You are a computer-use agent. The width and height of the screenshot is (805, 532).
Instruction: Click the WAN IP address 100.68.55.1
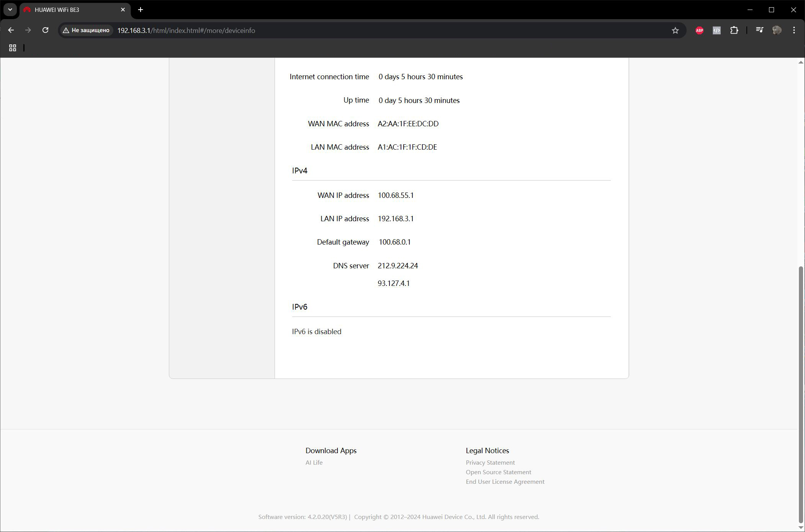point(396,195)
